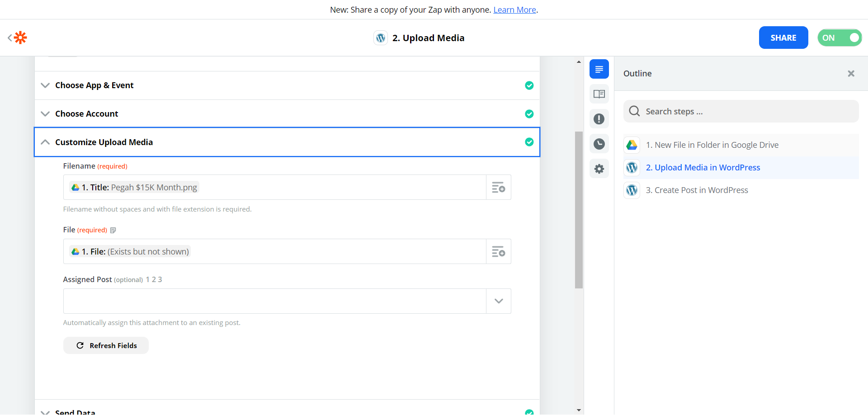Select step 2 Upload Media in WordPress
The image size is (868, 415).
click(741, 168)
